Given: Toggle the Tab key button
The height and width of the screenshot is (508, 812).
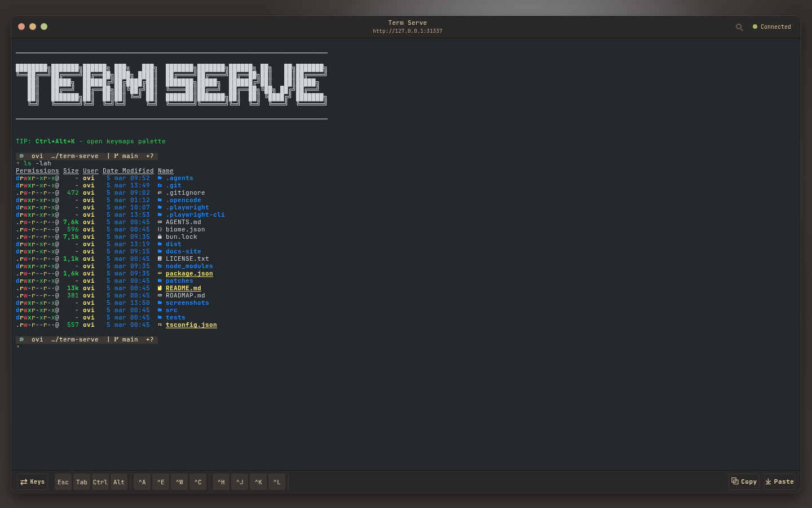Looking at the screenshot, I should pos(81,481).
